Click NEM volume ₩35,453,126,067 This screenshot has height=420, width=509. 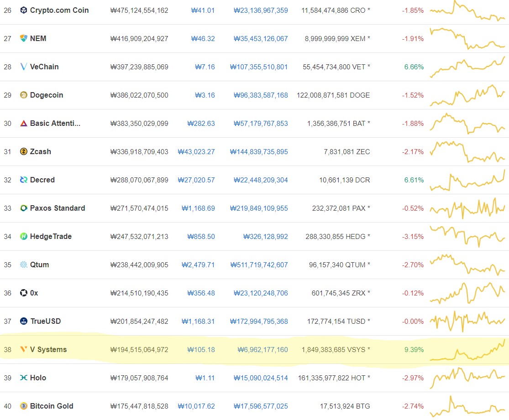(x=261, y=39)
